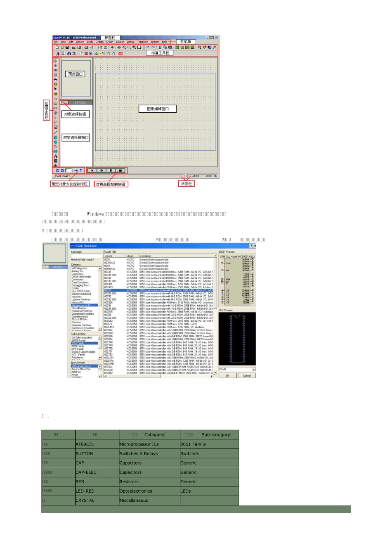Select the 2D box rectangle tool
The width and height of the screenshot is (392, 555).
tap(56, 138)
